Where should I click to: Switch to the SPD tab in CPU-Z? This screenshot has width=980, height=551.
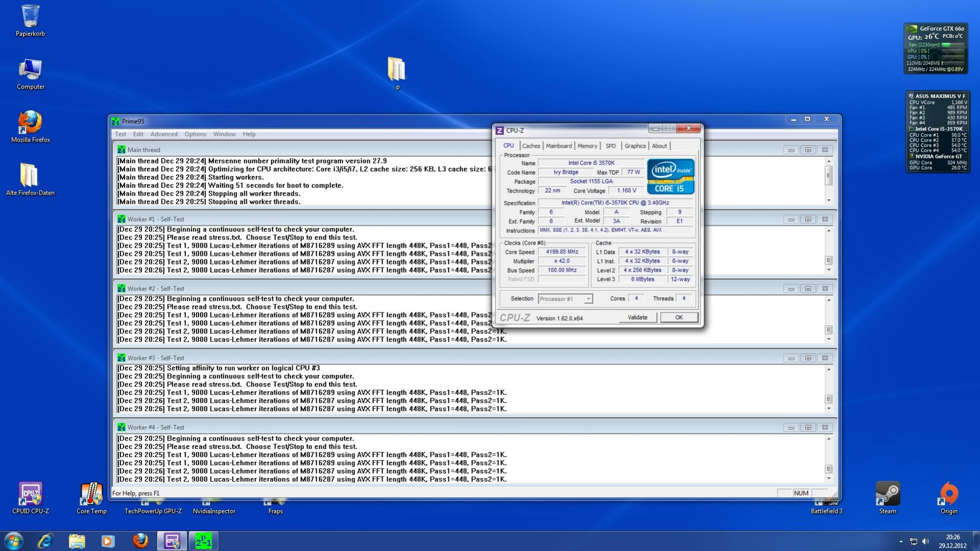coord(610,146)
